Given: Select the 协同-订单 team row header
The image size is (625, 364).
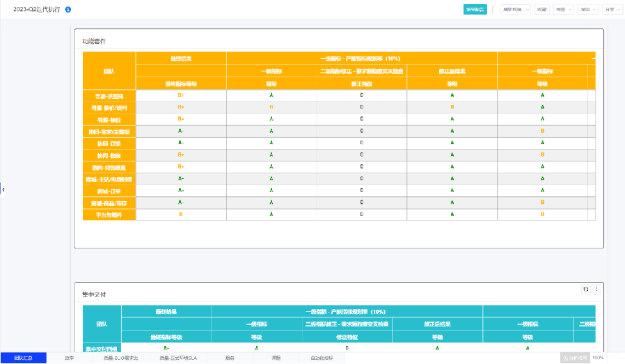Looking at the screenshot, I should point(109,143).
